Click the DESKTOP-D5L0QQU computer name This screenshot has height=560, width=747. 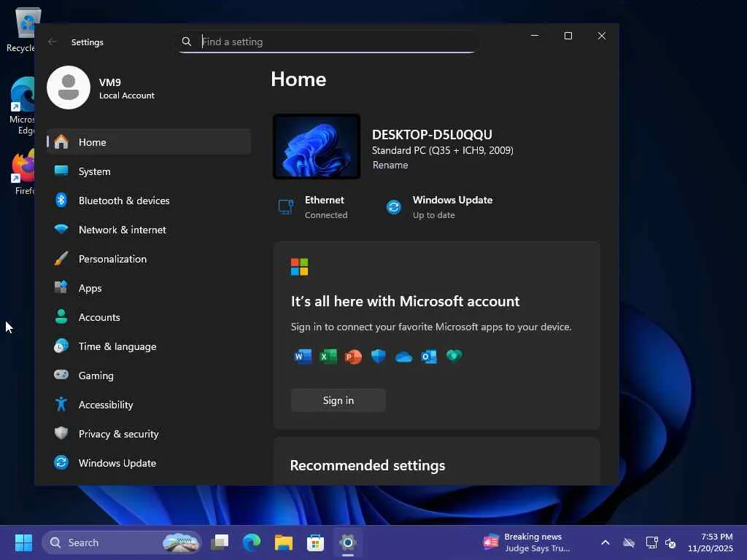tap(432, 135)
